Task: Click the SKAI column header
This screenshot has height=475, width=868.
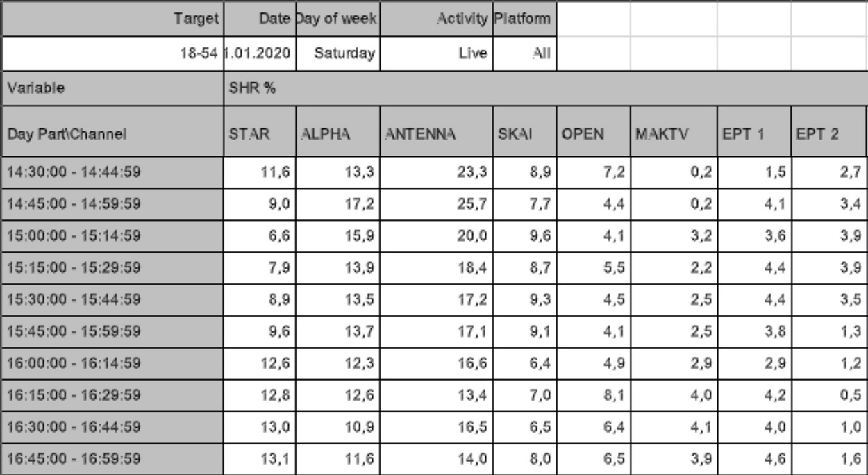Action: pos(524,130)
